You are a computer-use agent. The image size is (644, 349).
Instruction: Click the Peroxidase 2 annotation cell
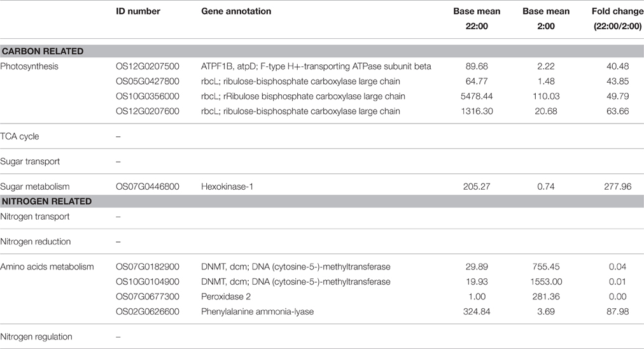[x=226, y=297]
